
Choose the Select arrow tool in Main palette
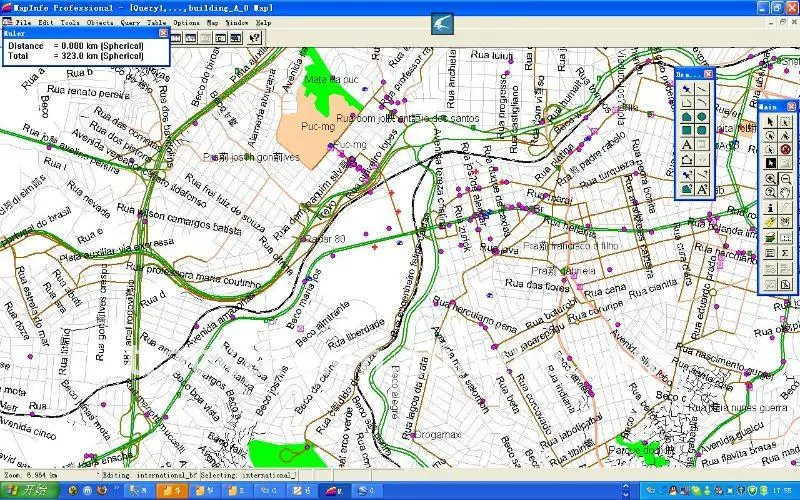point(770,121)
